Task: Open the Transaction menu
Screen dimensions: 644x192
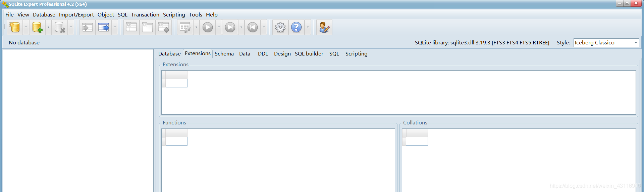Action: point(145,15)
